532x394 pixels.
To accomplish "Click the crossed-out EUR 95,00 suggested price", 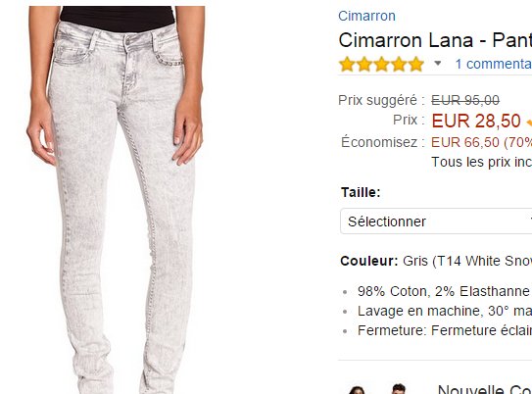I will coord(465,100).
